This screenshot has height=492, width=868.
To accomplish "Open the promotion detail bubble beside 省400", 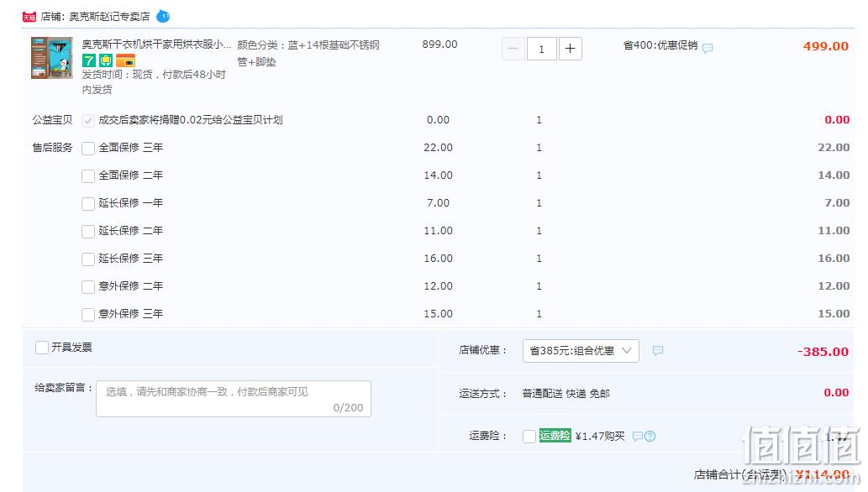I will 708,48.
